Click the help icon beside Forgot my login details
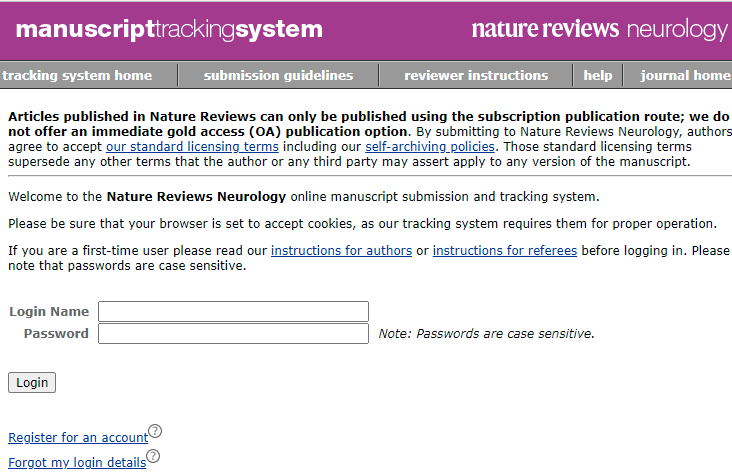 tap(153, 458)
